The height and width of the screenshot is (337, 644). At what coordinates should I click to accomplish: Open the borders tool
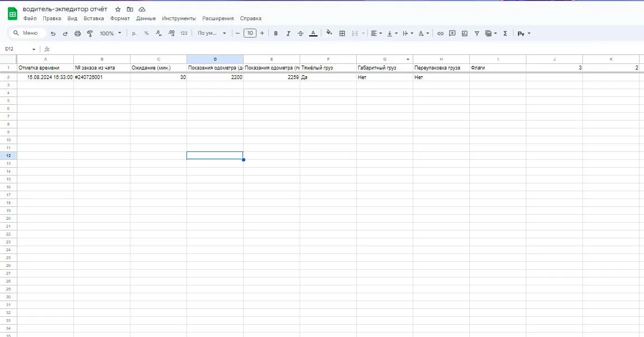coord(342,34)
